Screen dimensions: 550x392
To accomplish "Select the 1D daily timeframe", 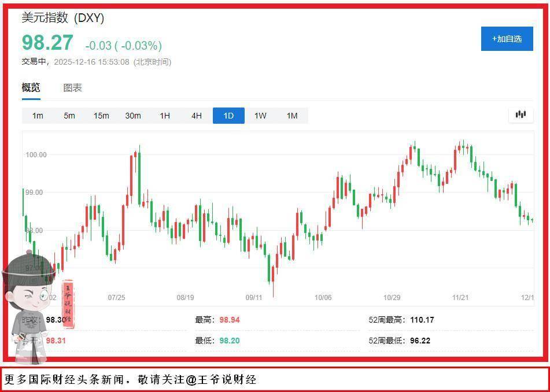I will (x=228, y=116).
